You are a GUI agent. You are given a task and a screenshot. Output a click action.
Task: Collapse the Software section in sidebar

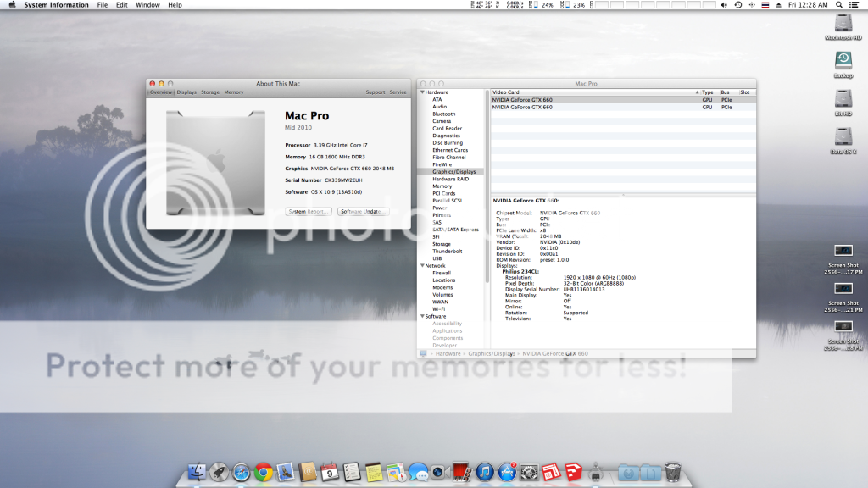click(422, 316)
